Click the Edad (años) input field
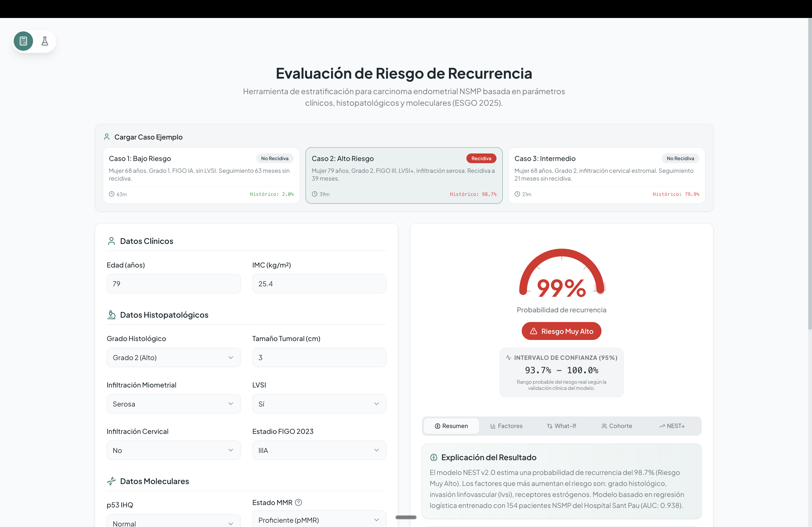The width and height of the screenshot is (812, 527). (x=173, y=284)
